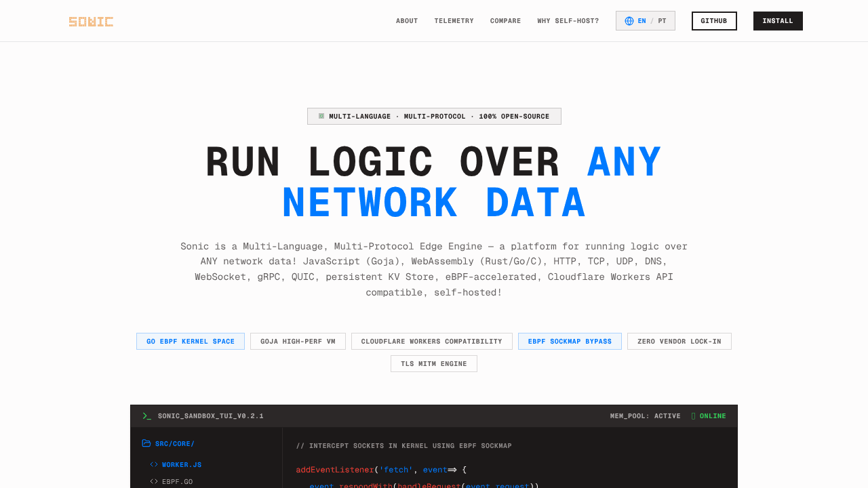Click ONLINE status text

coord(713,416)
